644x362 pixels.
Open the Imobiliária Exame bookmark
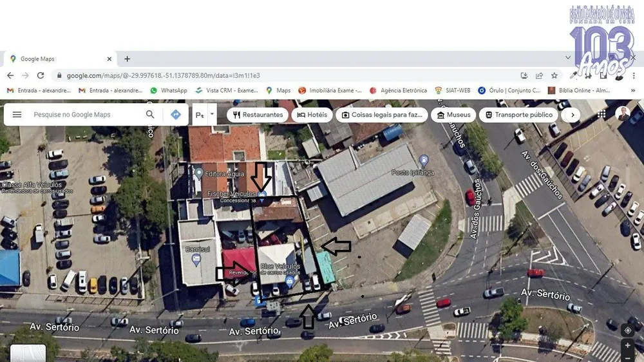point(330,90)
